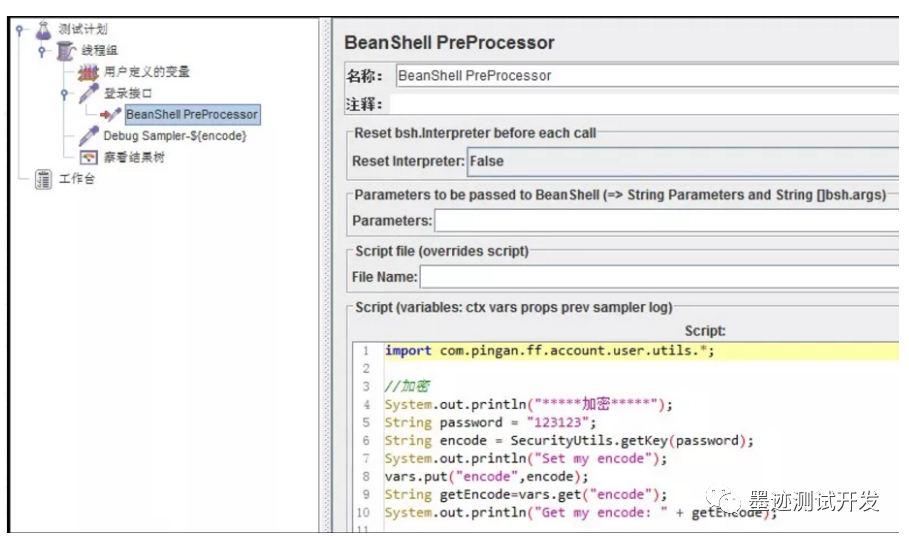Click the BeanShell PreProcessor tree icon
The height and width of the screenshot is (541, 909).
tap(110, 115)
